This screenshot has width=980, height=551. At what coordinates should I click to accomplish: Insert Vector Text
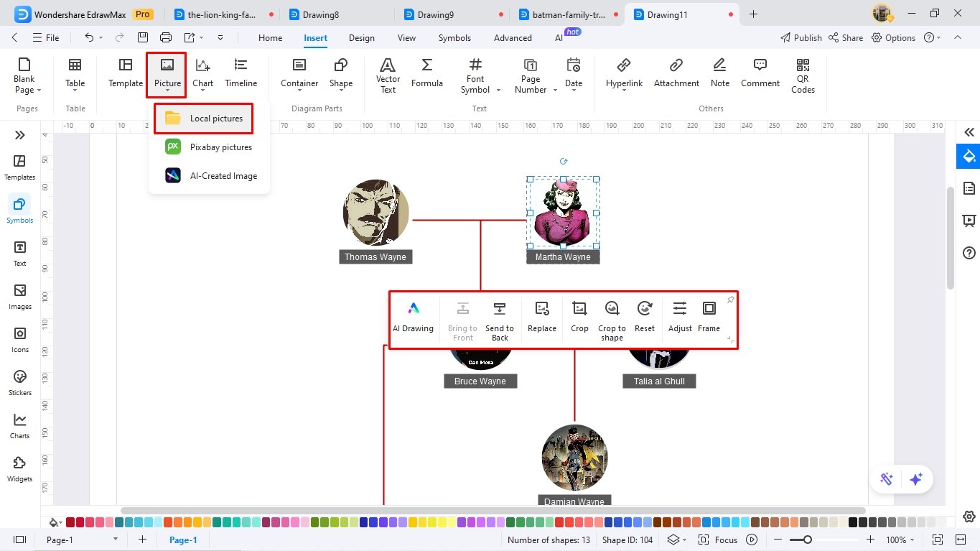coord(388,75)
